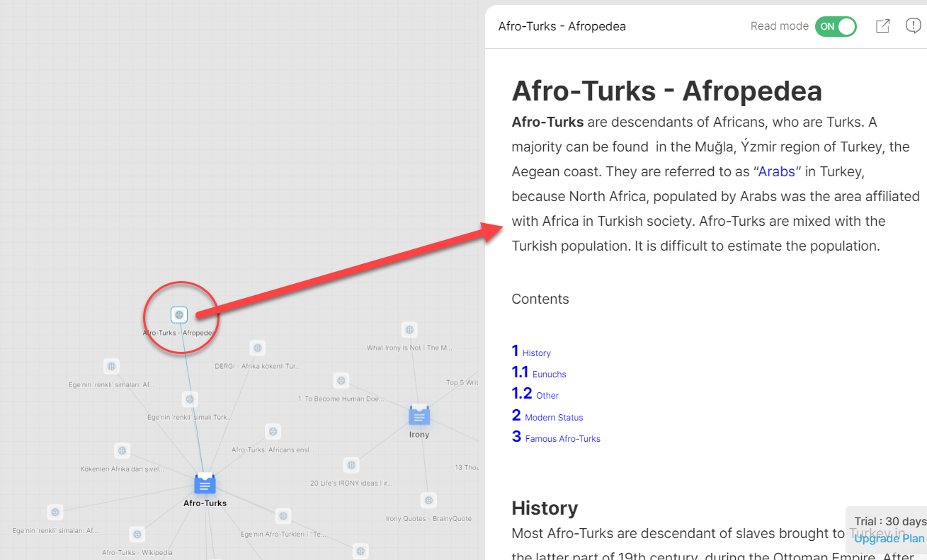Click the report issue exclamation icon

coord(914,26)
